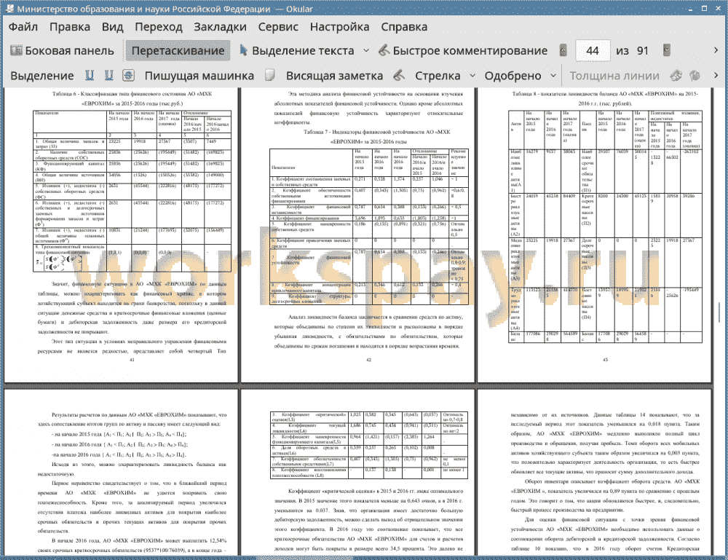Image resolution: width=728 pixels, height=560 pixels.
Task: Click the heading text Таблица 8 - показатели ликвидности
Action: pos(605,98)
